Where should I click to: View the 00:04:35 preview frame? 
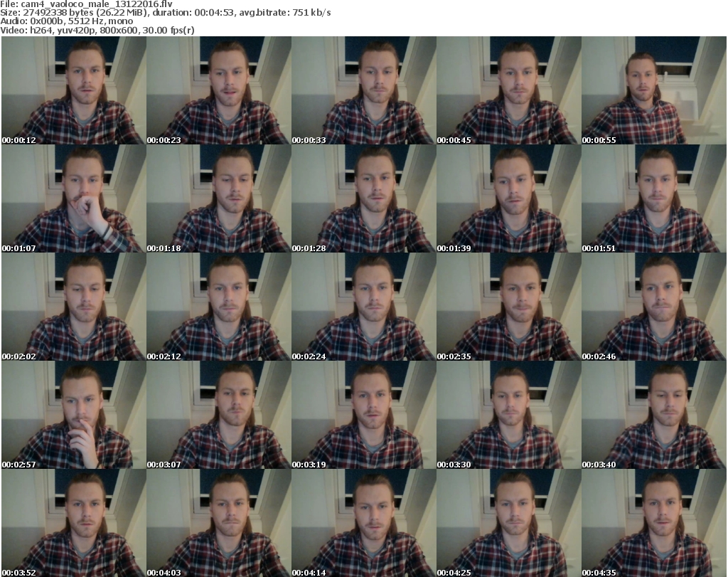[654, 523]
